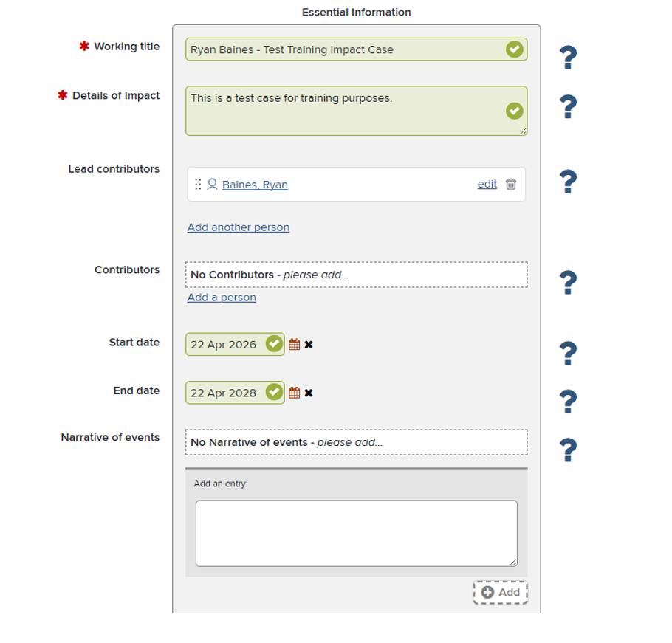
Task: Open help for Working title field
Action: [x=569, y=58]
